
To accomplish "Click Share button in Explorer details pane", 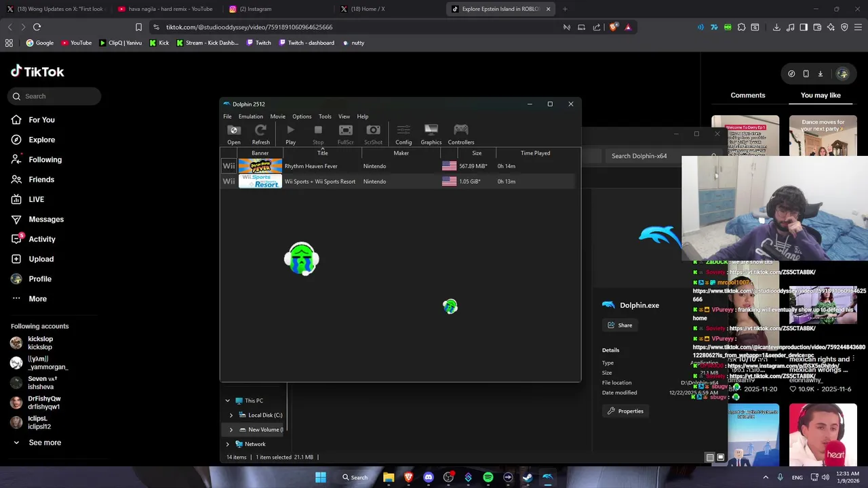I will 620,325.
